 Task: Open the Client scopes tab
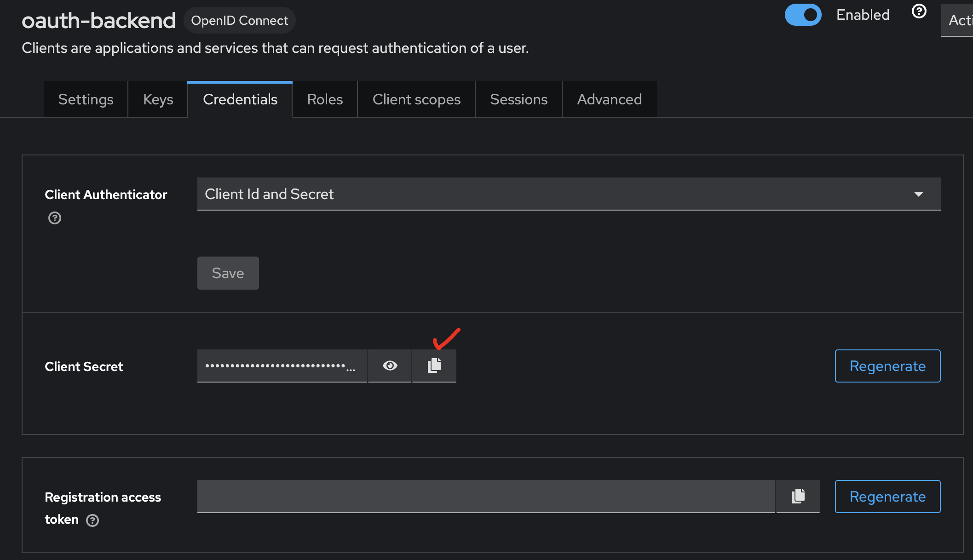[x=416, y=99]
